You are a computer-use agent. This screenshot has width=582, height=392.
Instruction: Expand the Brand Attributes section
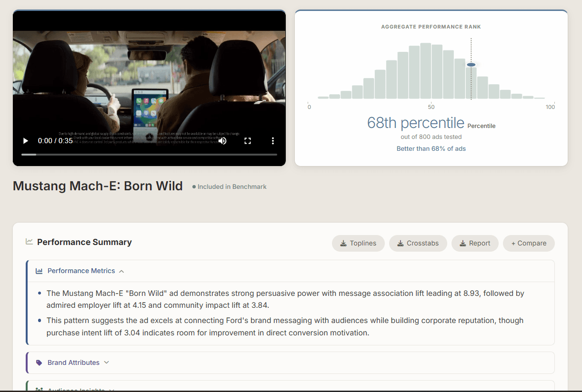coord(106,363)
